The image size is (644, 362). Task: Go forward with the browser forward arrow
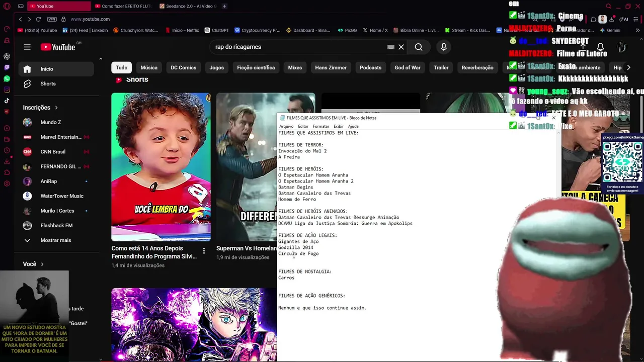point(29,19)
